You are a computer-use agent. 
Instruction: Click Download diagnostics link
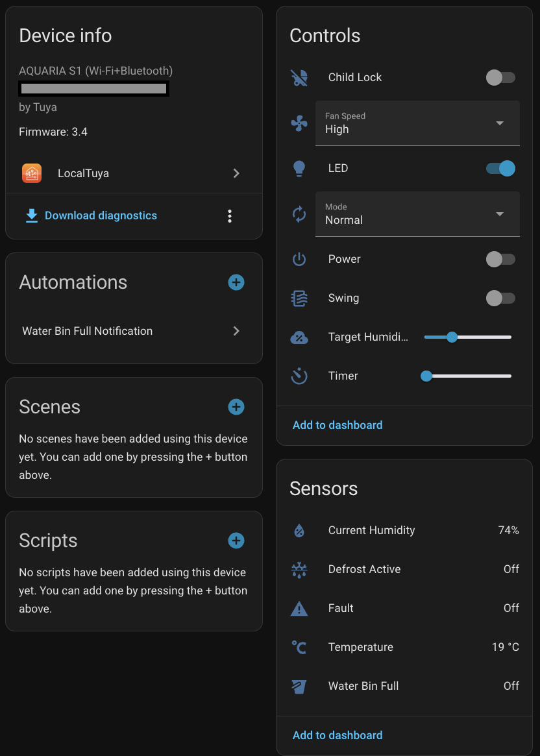[101, 215]
